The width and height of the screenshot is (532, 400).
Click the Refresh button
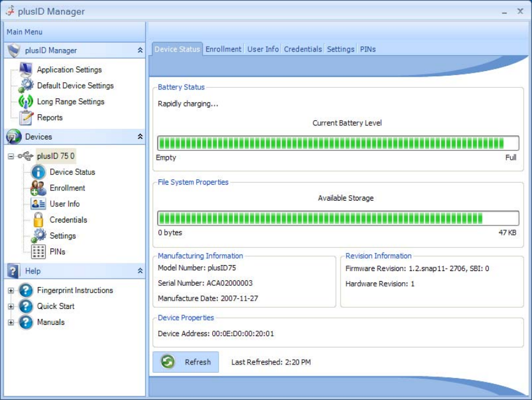pyautogui.click(x=186, y=362)
